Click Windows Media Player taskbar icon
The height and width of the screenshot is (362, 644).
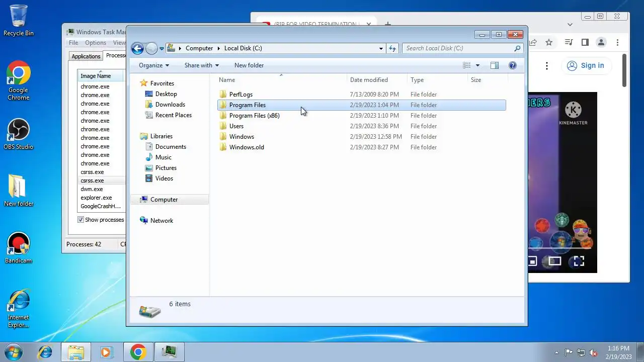[106, 352]
